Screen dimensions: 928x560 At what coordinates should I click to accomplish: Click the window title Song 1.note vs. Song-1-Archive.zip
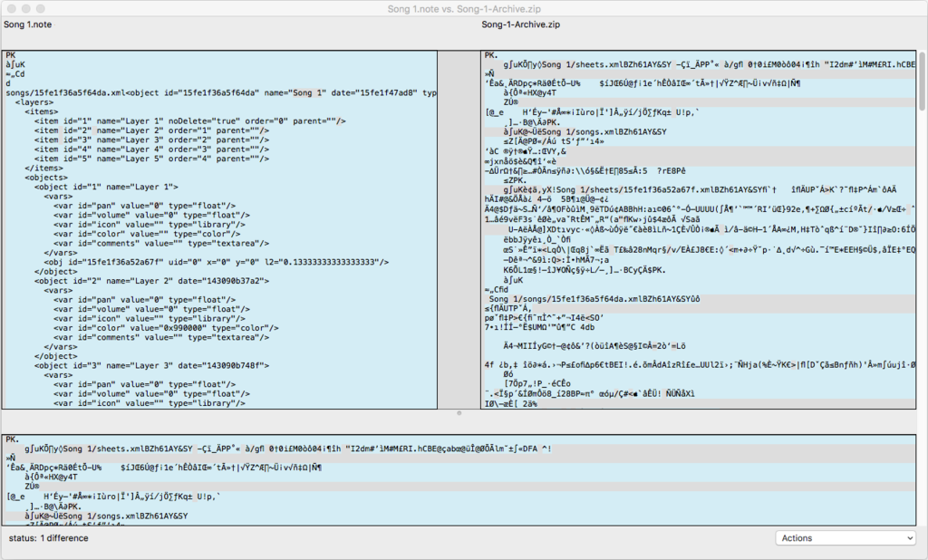(463, 8)
